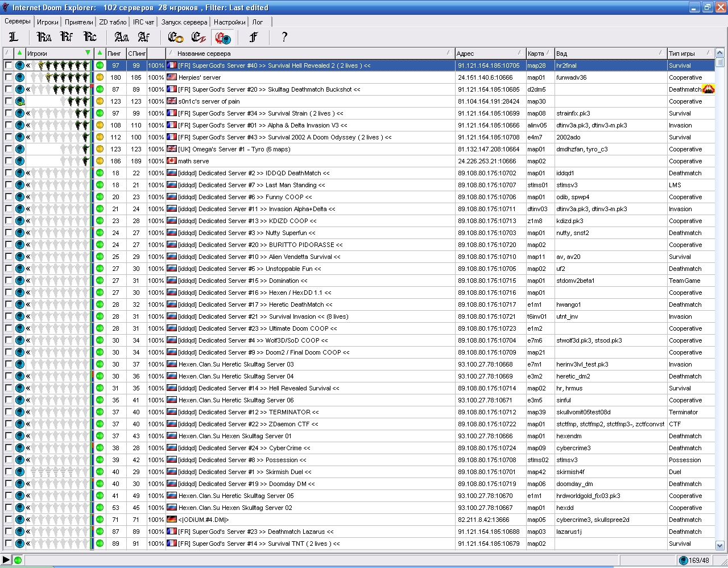Click the 'Ra' toolbar icon

pyautogui.click(x=44, y=37)
